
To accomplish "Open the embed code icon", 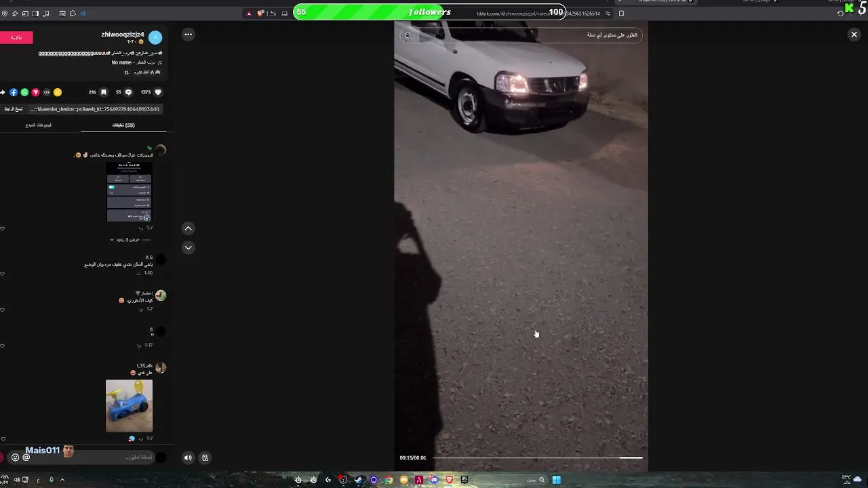I will click(x=47, y=92).
